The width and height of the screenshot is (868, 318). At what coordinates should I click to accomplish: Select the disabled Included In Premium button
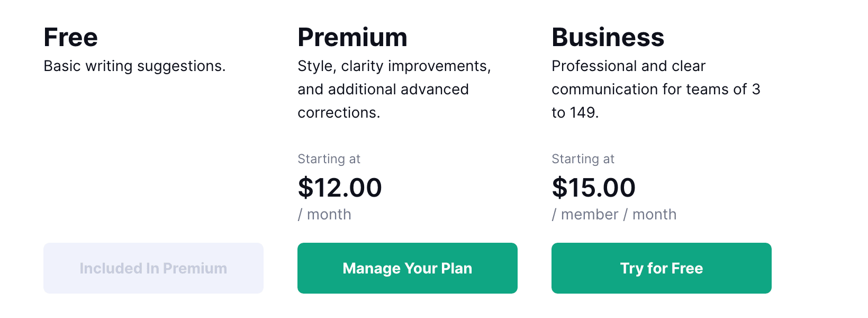coord(153,268)
